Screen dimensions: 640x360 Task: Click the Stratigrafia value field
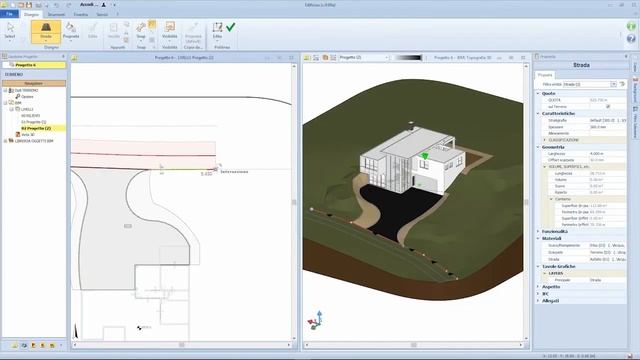pos(607,120)
